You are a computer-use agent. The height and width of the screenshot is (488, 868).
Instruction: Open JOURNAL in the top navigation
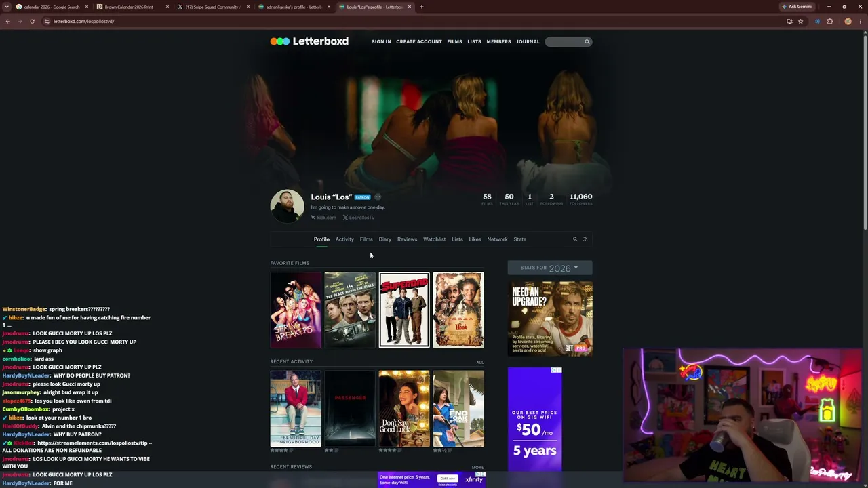click(528, 42)
